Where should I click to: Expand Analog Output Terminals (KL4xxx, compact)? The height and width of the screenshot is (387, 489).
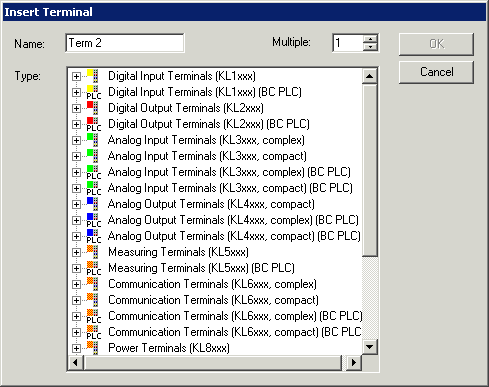coord(76,204)
